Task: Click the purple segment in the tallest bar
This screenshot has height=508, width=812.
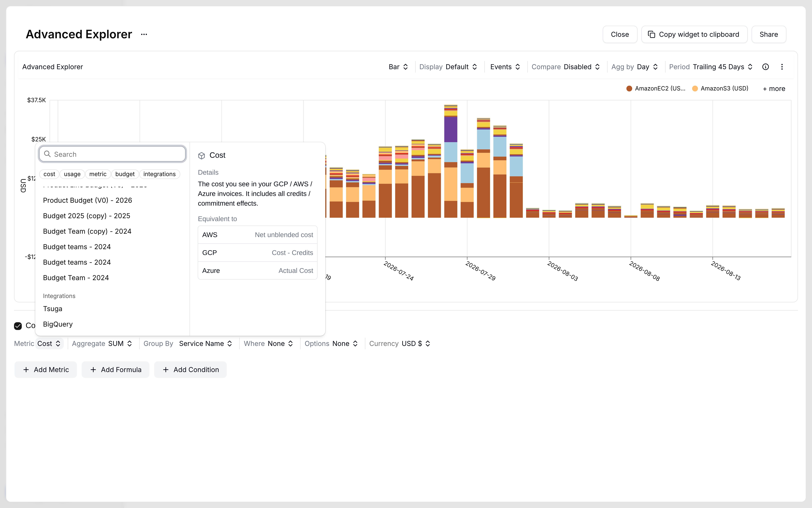Action: pyautogui.click(x=451, y=129)
